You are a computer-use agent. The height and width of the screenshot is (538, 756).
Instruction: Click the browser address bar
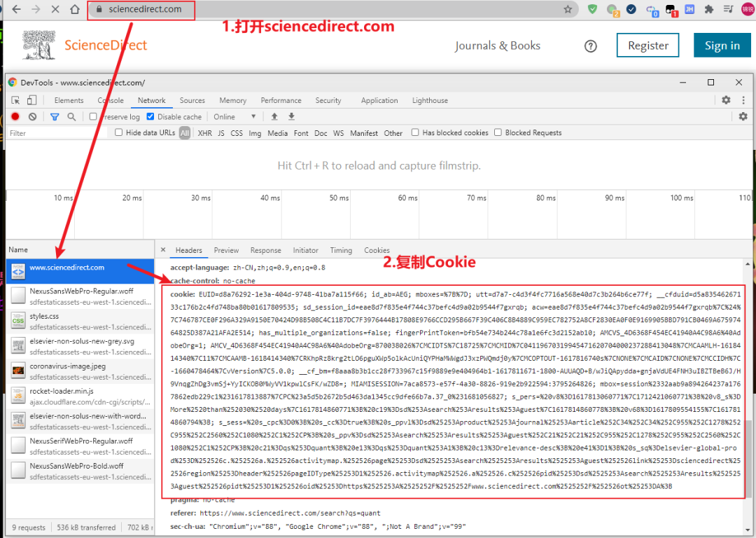tap(332, 9)
